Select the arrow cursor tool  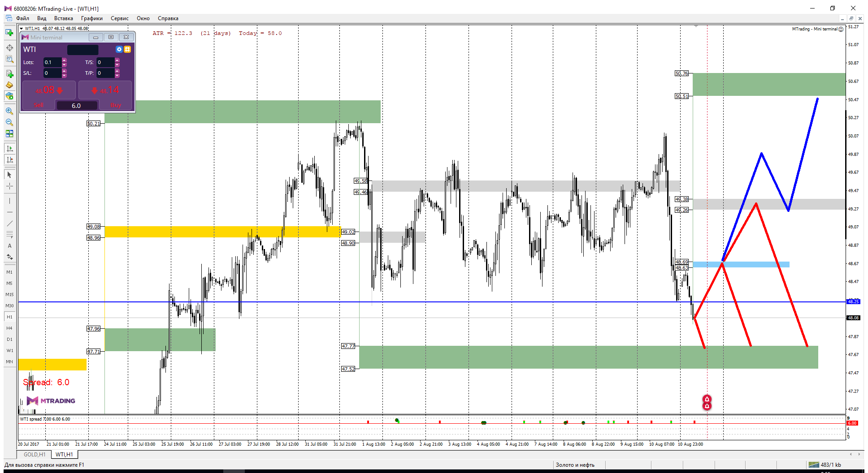pos(9,175)
